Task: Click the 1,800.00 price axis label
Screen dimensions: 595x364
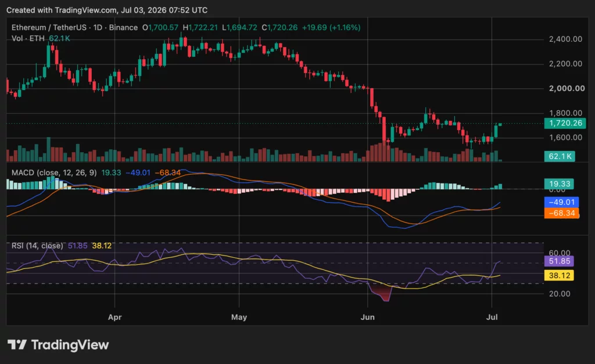Action: 565,113
